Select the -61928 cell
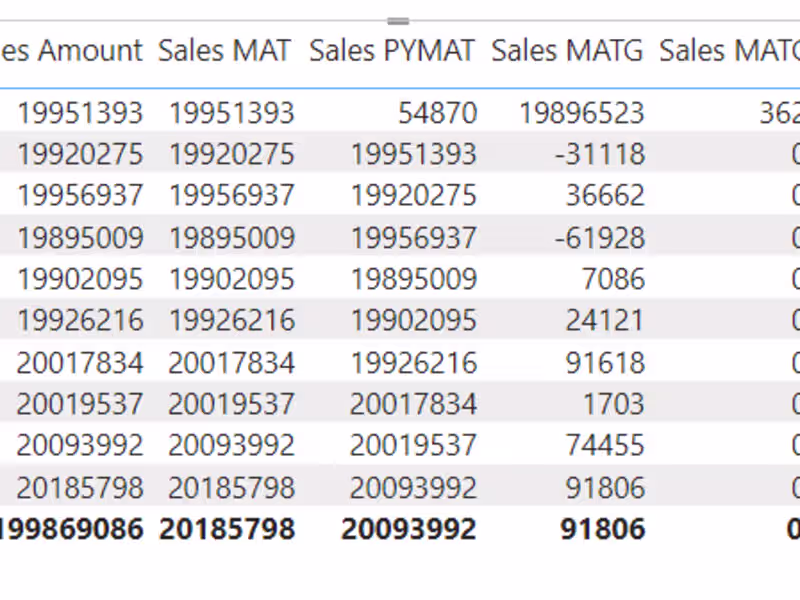 click(605, 238)
